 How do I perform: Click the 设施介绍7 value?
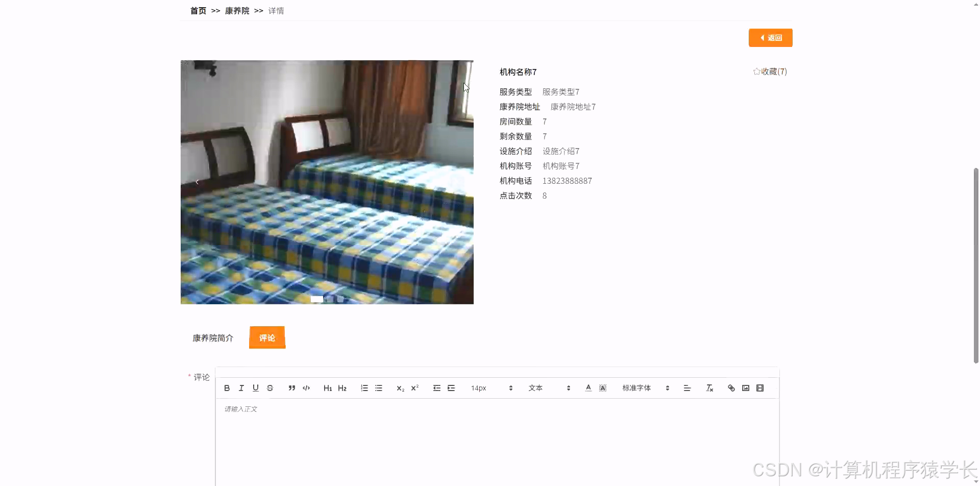[560, 151]
